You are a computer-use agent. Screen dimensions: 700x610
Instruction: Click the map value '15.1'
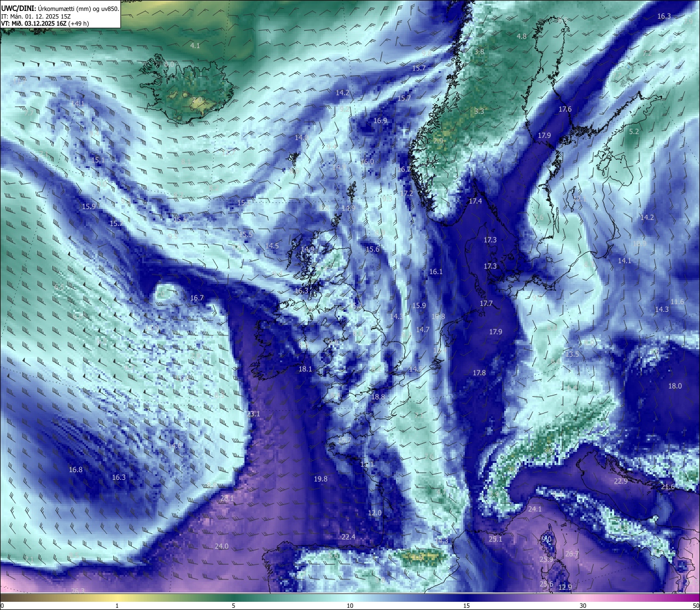[x=97, y=160]
